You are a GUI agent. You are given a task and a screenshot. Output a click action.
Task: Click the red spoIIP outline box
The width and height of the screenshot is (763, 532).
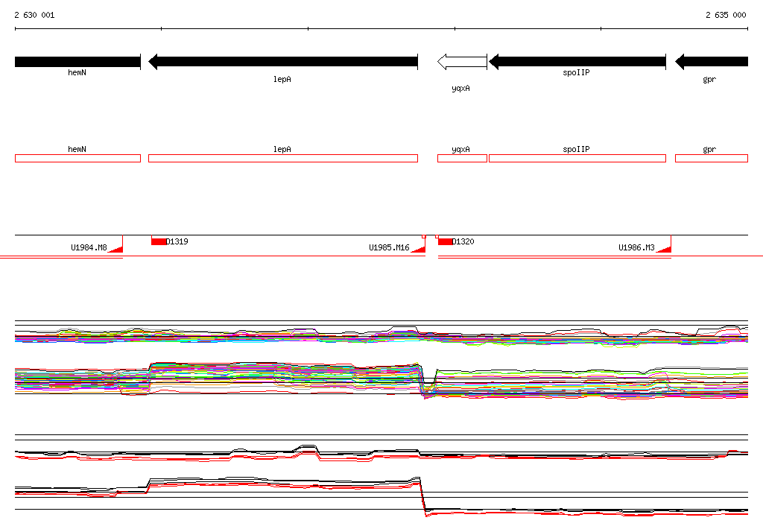click(577, 158)
